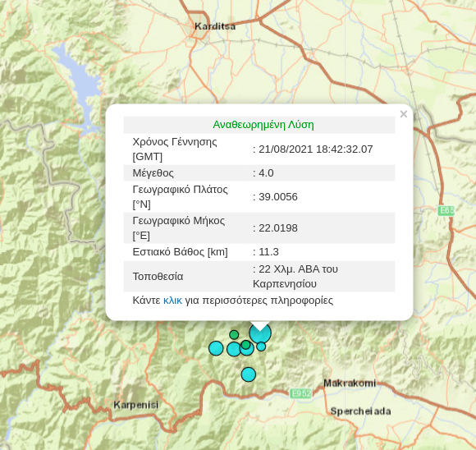This screenshot has height=450, width=476.
Task: Click the E952 road shield
Action: pos(300,394)
